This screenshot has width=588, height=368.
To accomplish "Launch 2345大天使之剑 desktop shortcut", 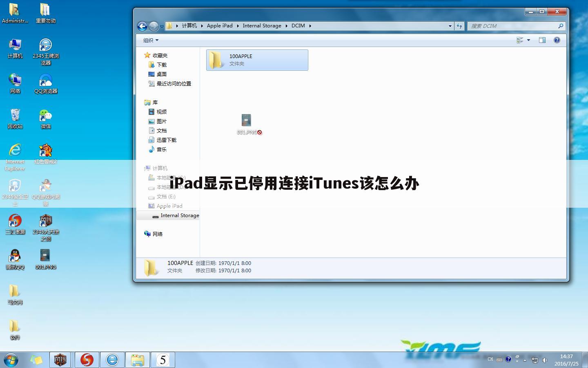I will tap(45, 228).
